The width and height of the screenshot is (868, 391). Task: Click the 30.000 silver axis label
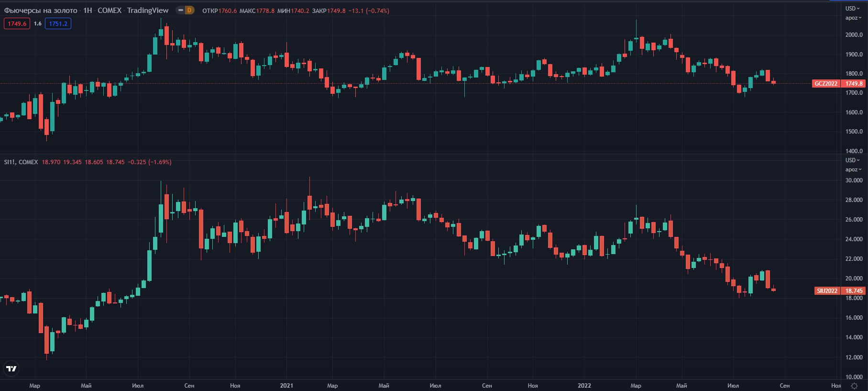click(854, 180)
